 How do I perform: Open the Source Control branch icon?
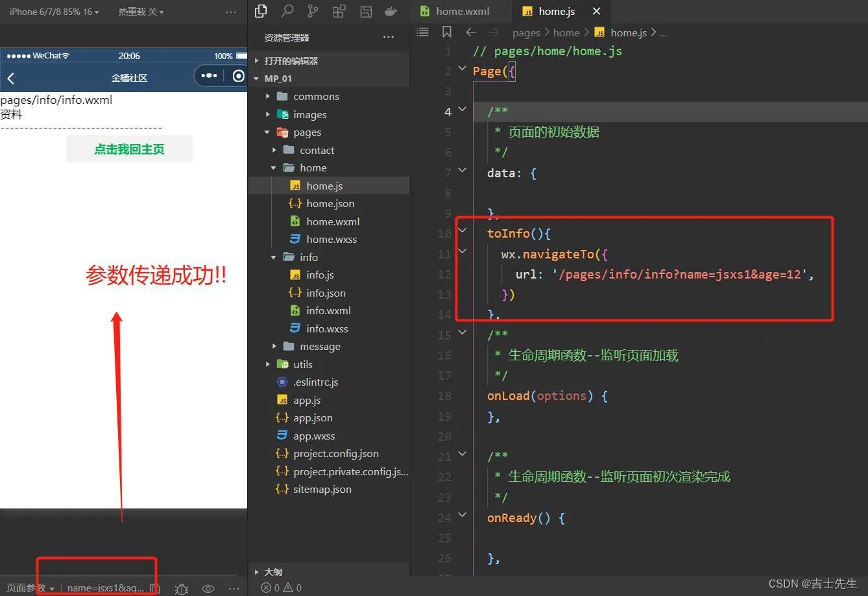(x=313, y=11)
